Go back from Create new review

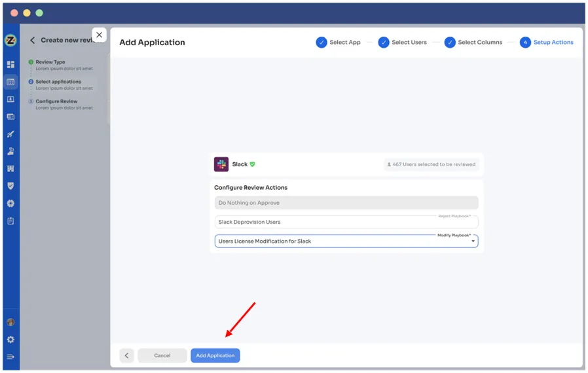32,40
